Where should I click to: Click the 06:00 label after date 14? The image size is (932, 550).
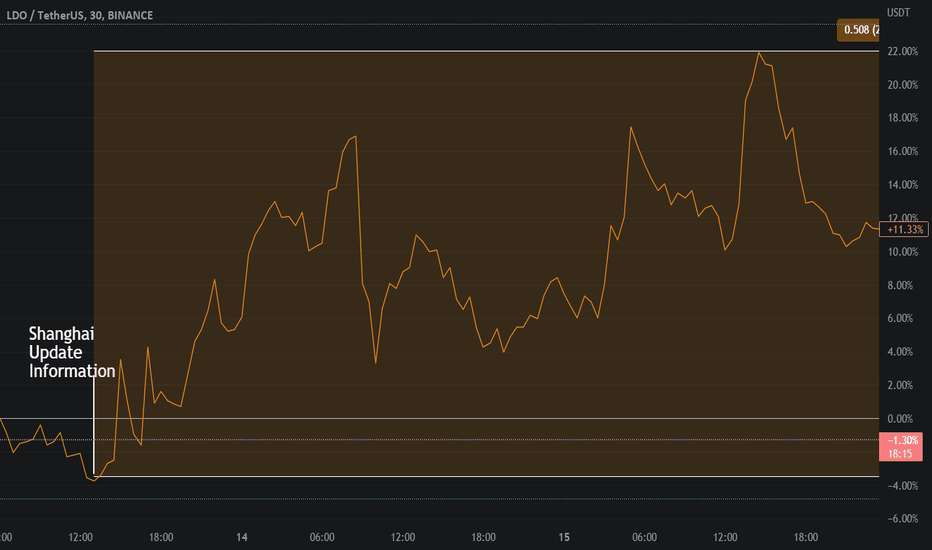pos(322,538)
